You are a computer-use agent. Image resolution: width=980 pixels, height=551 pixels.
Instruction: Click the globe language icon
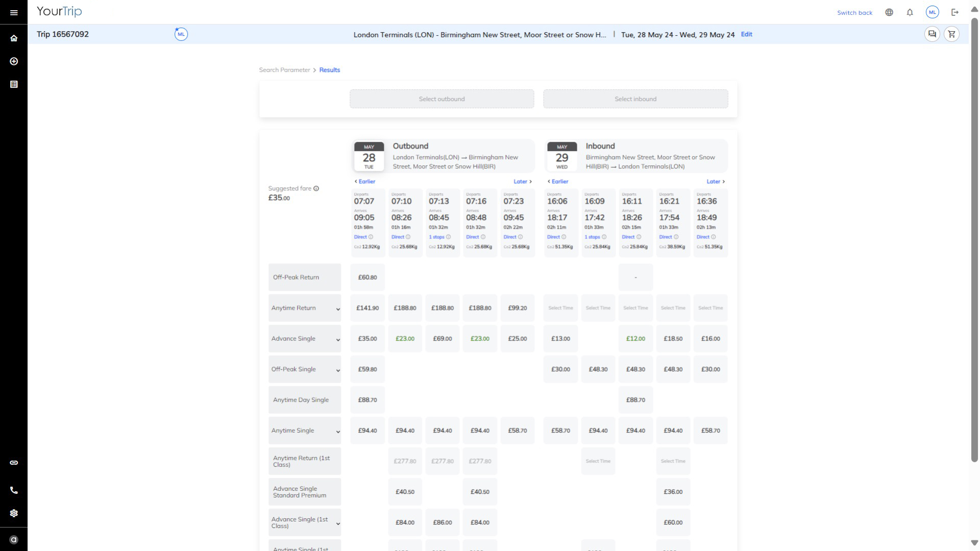click(x=889, y=12)
